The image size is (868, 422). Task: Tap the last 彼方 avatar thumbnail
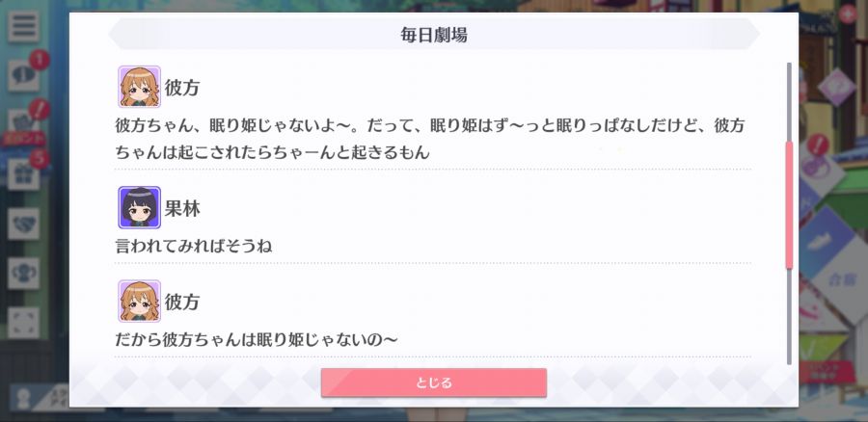click(139, 301)
